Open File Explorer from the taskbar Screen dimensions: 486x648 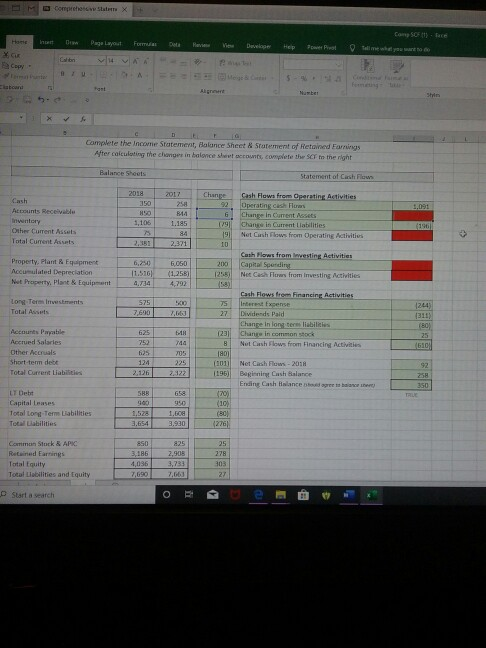tap(281, 495)
